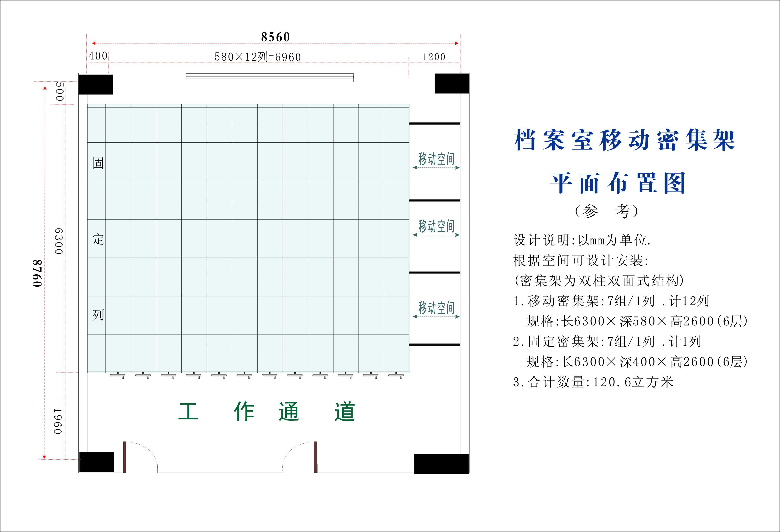Select the line '设计说明:以mm为单位.'
Screen dimensions: 780x532
[x=582, y=240]
